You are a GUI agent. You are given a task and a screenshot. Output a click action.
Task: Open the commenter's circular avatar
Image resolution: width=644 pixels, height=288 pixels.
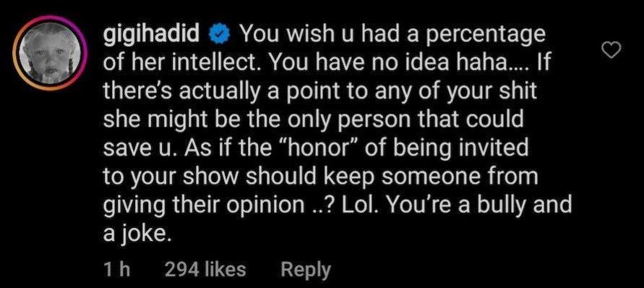[50, 53]
